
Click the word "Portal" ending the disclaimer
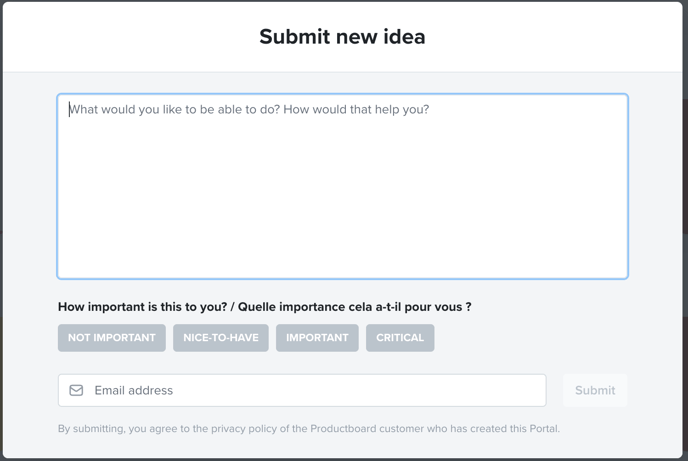coord(545,429)
